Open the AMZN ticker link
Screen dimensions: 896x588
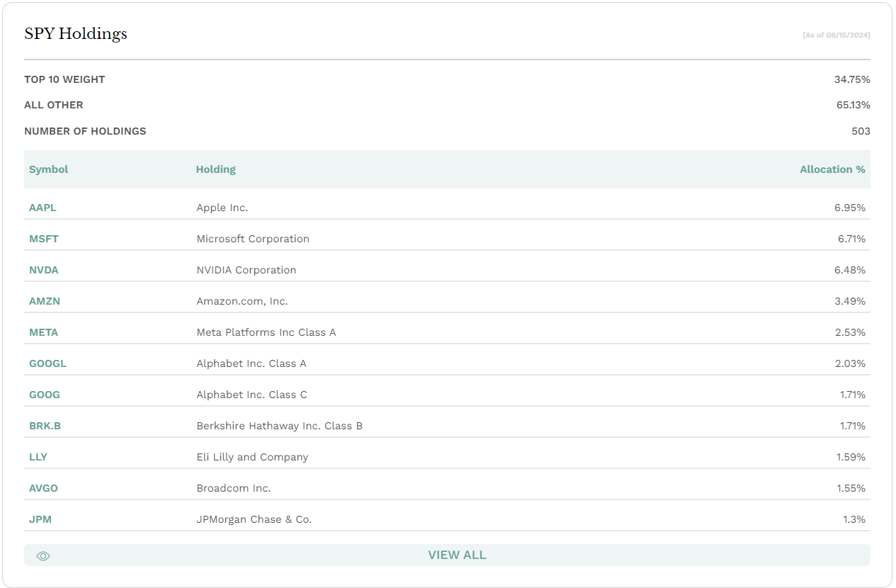[45, 301]
